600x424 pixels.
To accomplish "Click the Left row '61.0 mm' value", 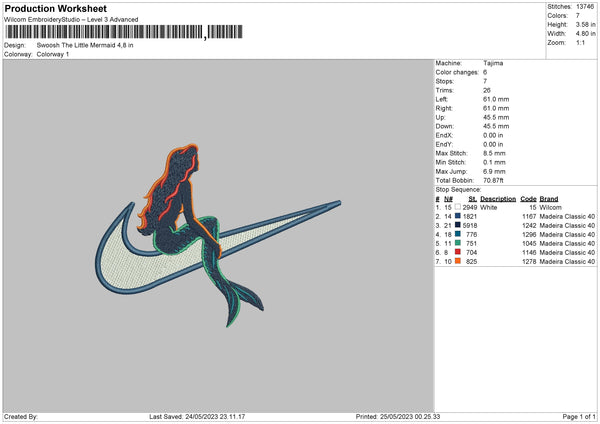I will (x=496, y=99).
